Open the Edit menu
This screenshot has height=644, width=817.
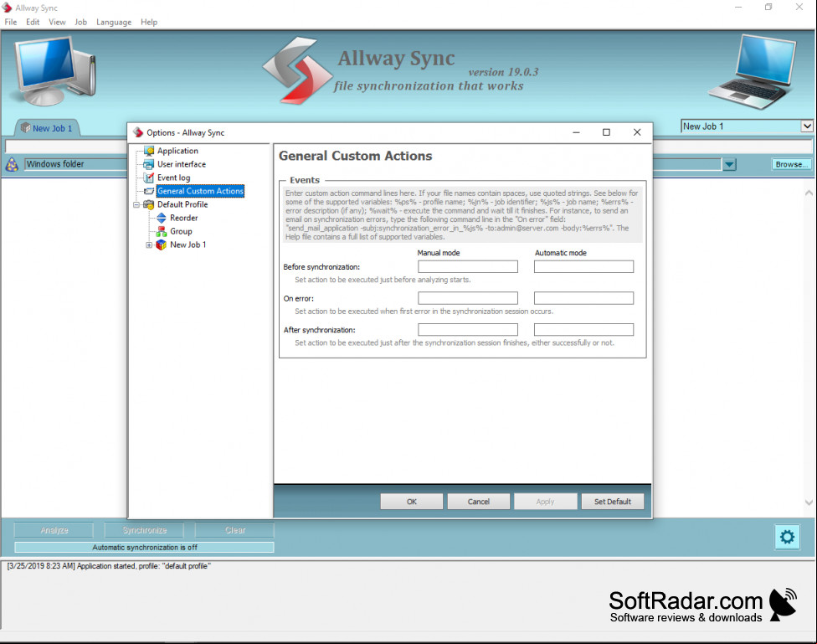click(33, 22)
